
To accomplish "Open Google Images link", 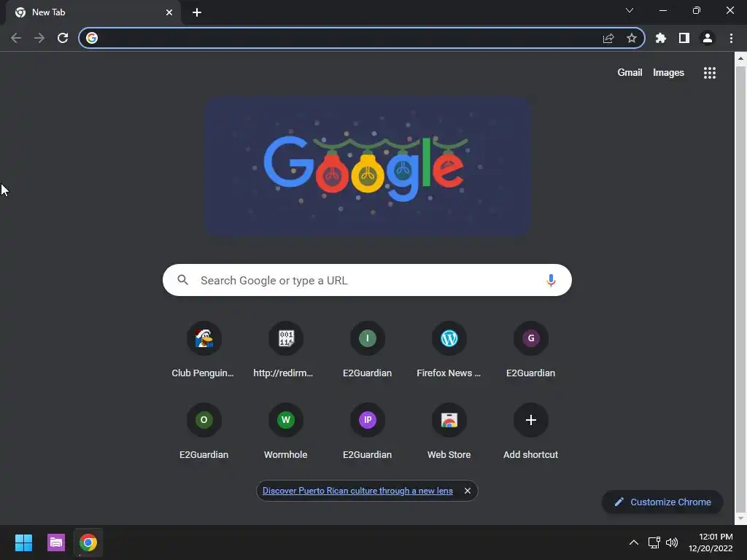I will point(668,73).
